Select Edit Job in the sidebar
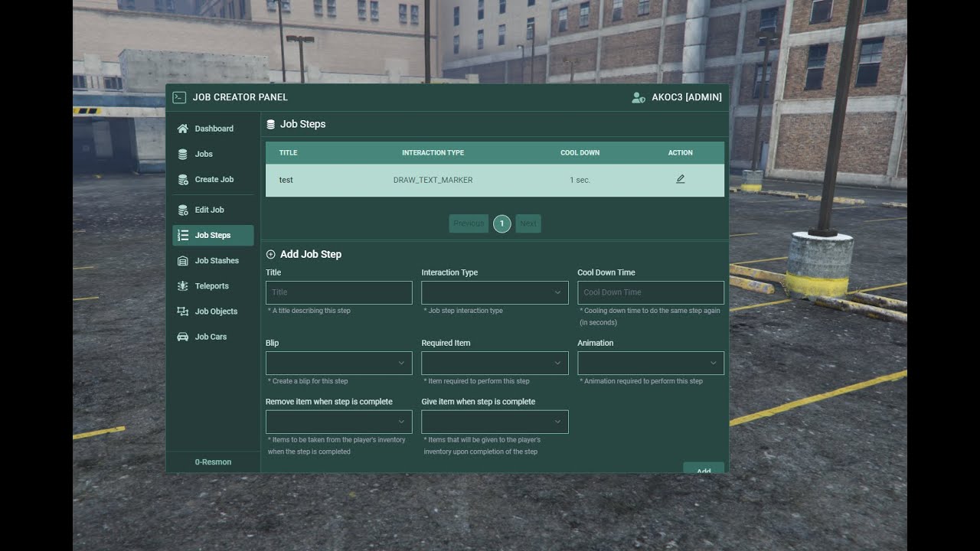The width and height of the screenshot is (980, 551). coord(213,210)
